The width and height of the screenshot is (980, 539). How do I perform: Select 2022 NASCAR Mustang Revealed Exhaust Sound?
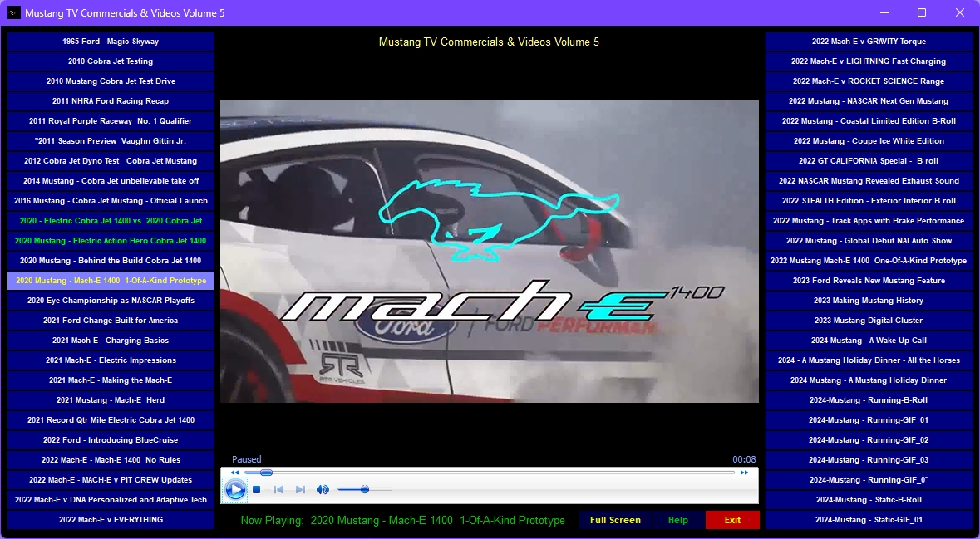pos(869,181)
